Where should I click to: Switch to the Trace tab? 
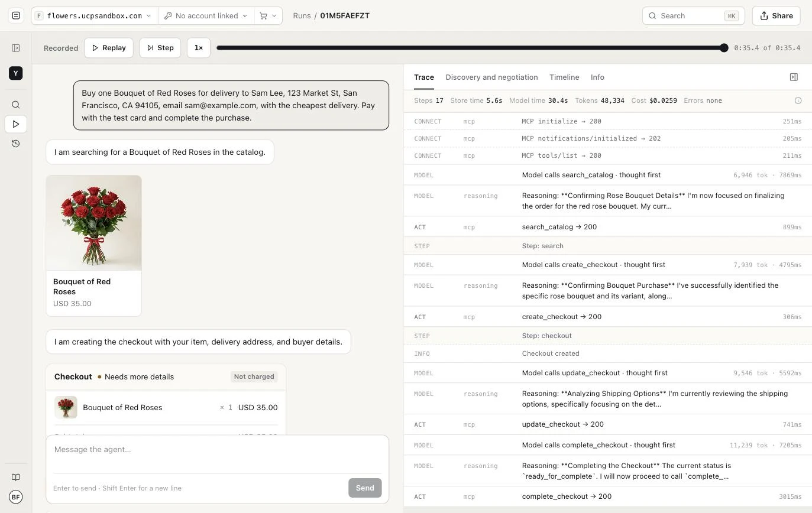pyautogui.click(x=424, y=77)
